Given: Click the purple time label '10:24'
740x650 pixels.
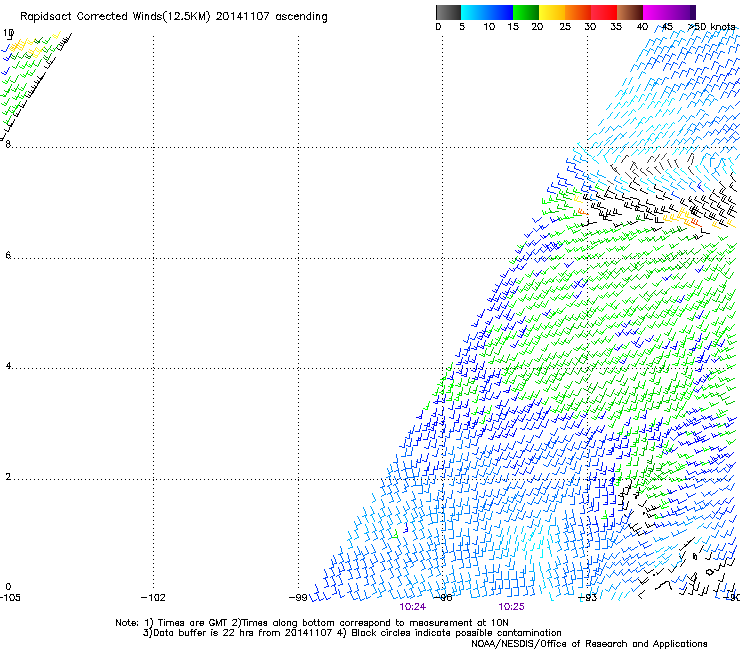Looking at the screenshot, I should pos(412,607).
